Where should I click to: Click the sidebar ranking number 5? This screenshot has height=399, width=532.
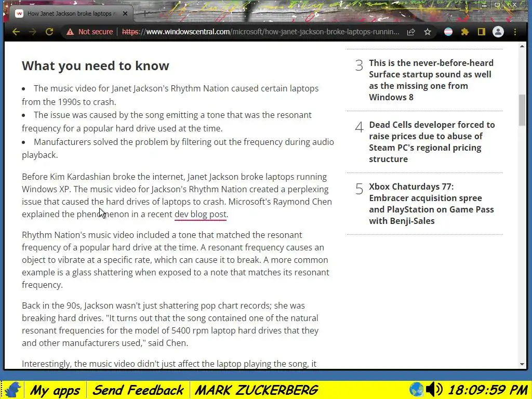[x=359, y=189]
